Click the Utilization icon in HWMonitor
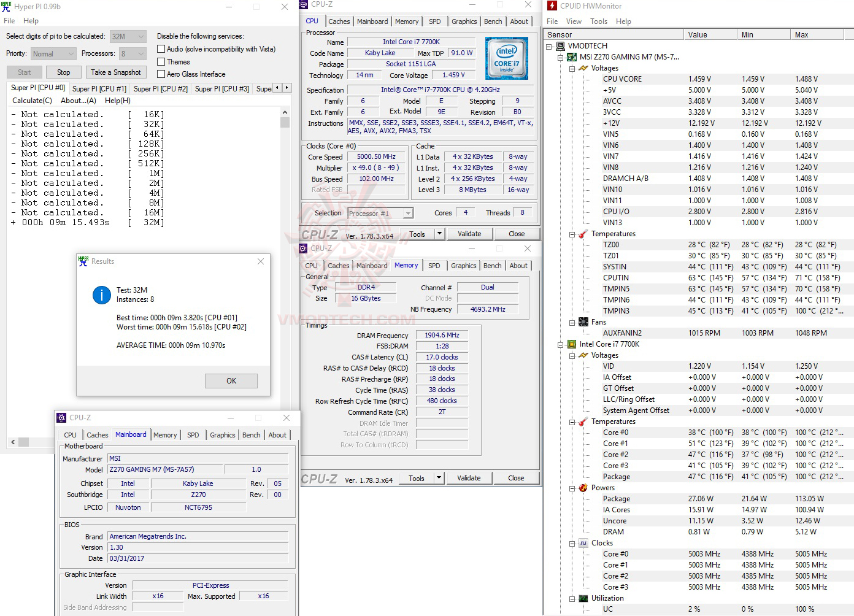854x616 pixels. pyautogui.click(x=583, y=598)
